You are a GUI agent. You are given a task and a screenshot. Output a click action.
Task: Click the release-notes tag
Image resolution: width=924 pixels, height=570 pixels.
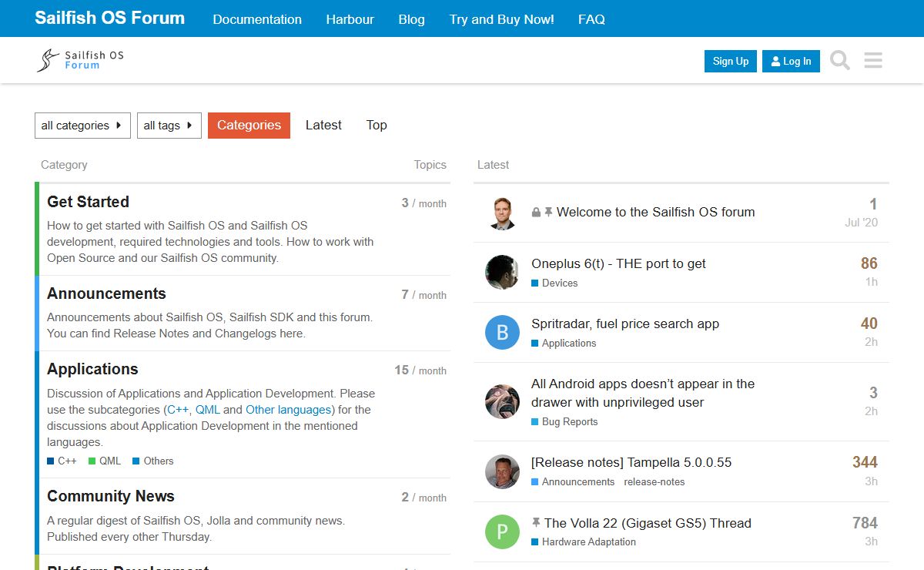pyautogui.click(x=654, y=482)
